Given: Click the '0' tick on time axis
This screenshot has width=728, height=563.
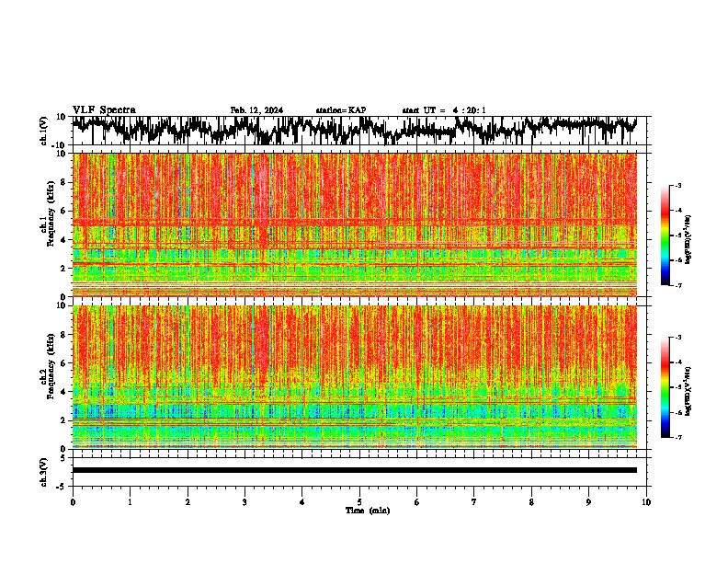Looking at the screenshot, I should click(x=73, y=502).
